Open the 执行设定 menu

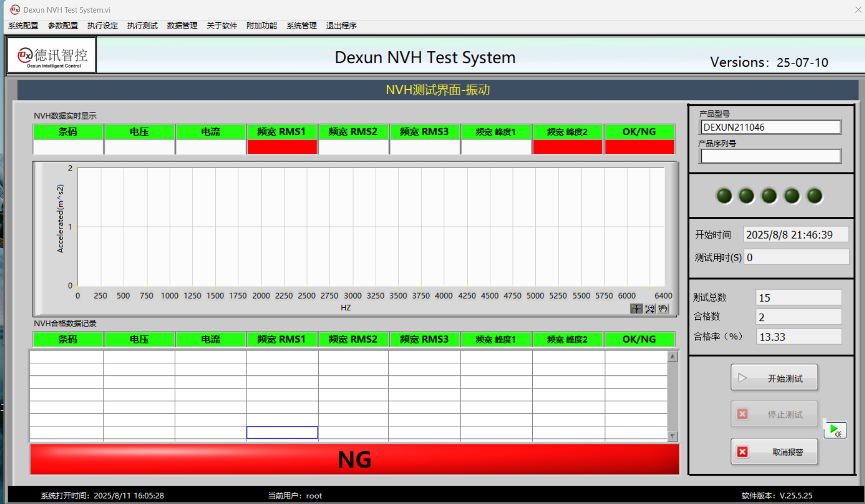(x=103, y=26)
